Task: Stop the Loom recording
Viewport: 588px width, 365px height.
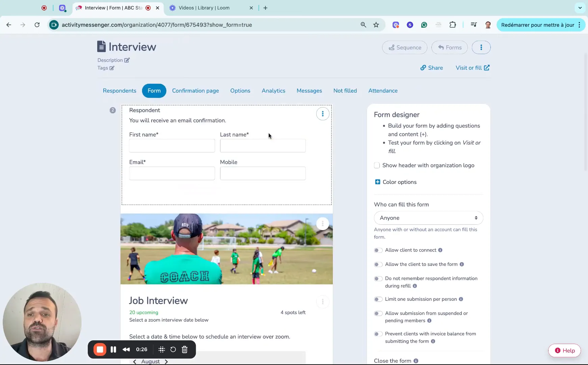Action: pos(100,349)
